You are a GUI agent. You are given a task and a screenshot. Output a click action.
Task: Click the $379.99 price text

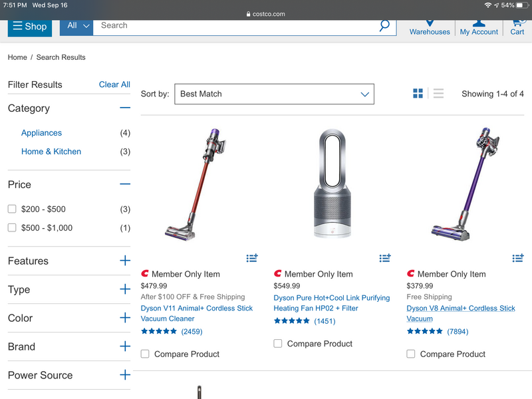pos(420,286)
